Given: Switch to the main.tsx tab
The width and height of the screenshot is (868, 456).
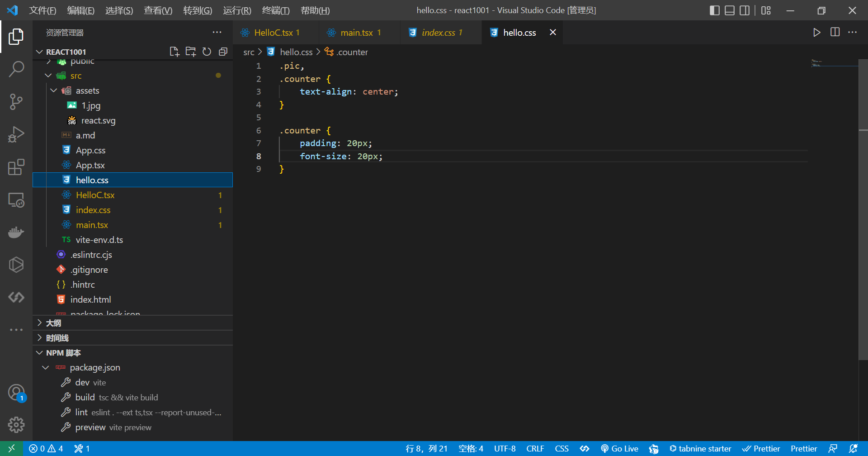Looking at the screenshot, I should (x=356, y=33).
